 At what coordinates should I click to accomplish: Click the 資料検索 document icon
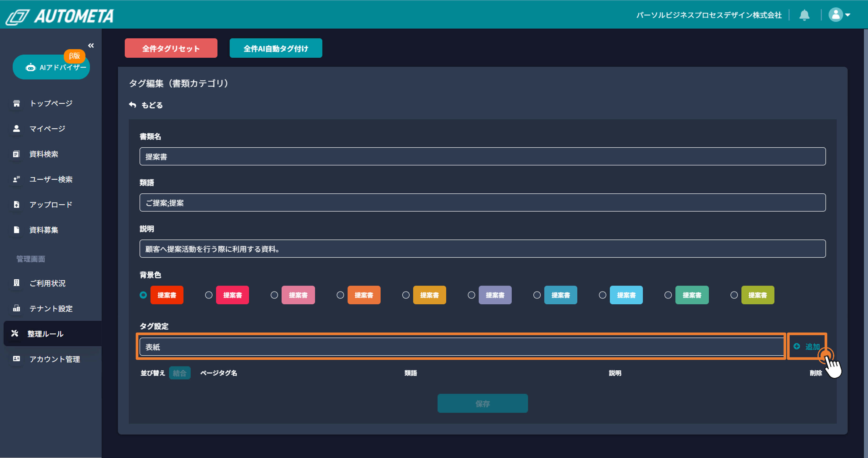16,154
